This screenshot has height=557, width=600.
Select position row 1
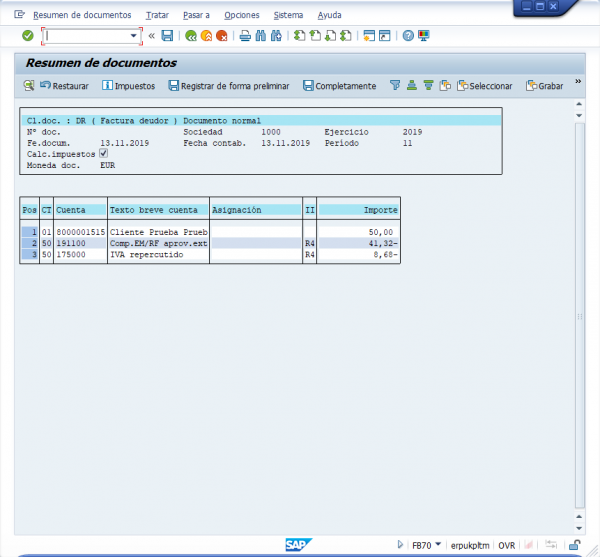tap(30, 232)
